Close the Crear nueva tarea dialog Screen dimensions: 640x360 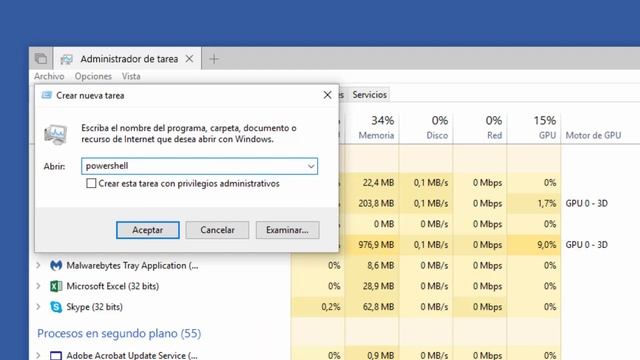tap(327, 95)
